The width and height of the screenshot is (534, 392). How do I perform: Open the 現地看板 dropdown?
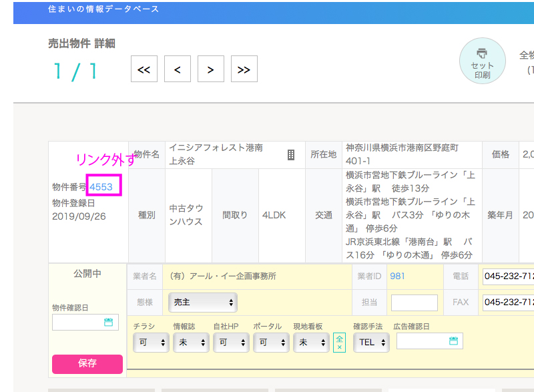[x=311, y=343]
